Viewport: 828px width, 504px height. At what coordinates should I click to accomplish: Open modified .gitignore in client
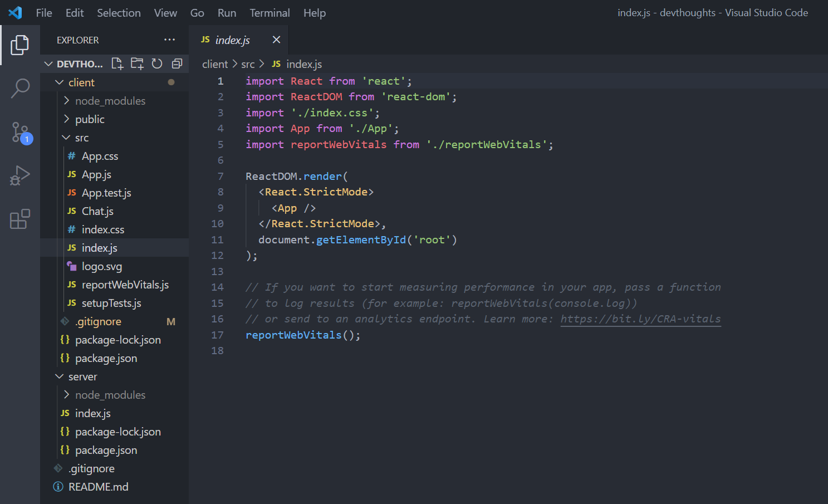(115, 321)
